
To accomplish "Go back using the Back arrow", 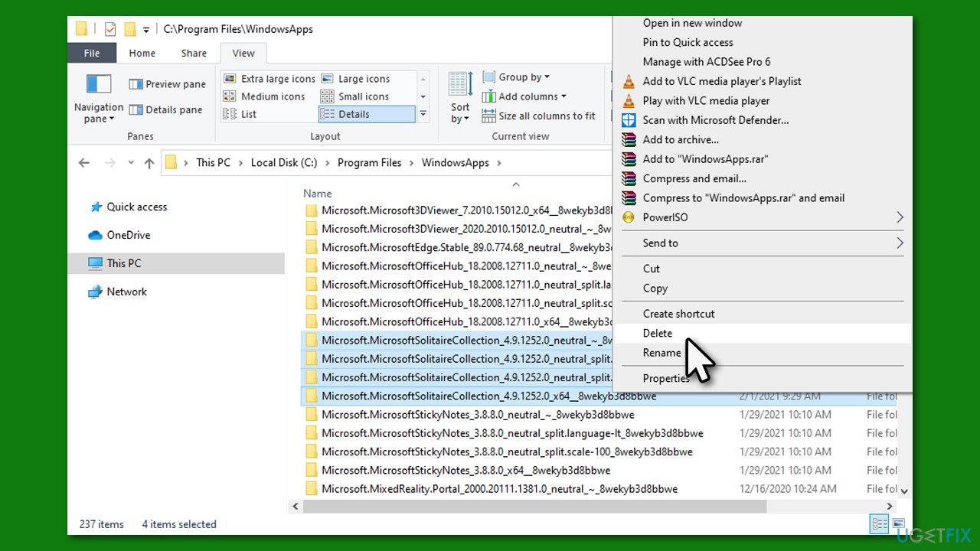I will (x=84, y=163).
